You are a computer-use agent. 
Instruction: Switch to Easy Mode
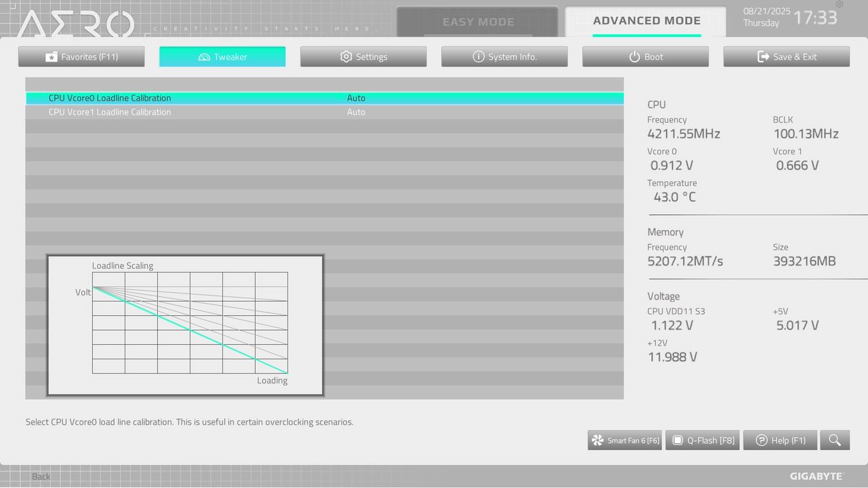click(x=477, y=22)
